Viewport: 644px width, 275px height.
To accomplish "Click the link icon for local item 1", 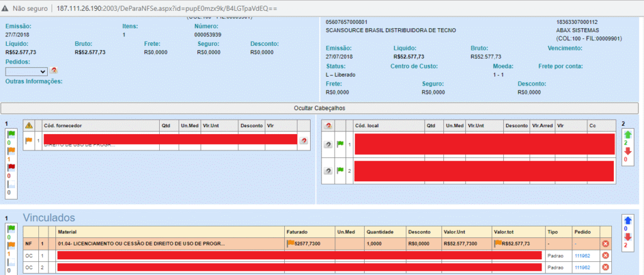I will pyautogui.click(x=328, y=145).
